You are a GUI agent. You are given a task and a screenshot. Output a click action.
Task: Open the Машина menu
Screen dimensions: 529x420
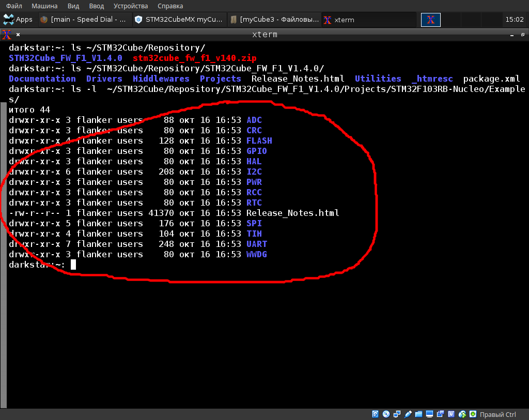point(44,6)
